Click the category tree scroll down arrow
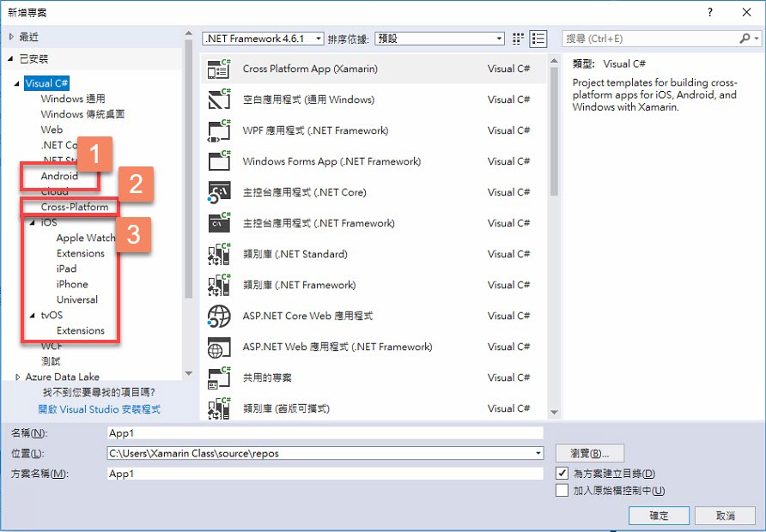Screen dimensions: 766x532 [x=189, y=374]
